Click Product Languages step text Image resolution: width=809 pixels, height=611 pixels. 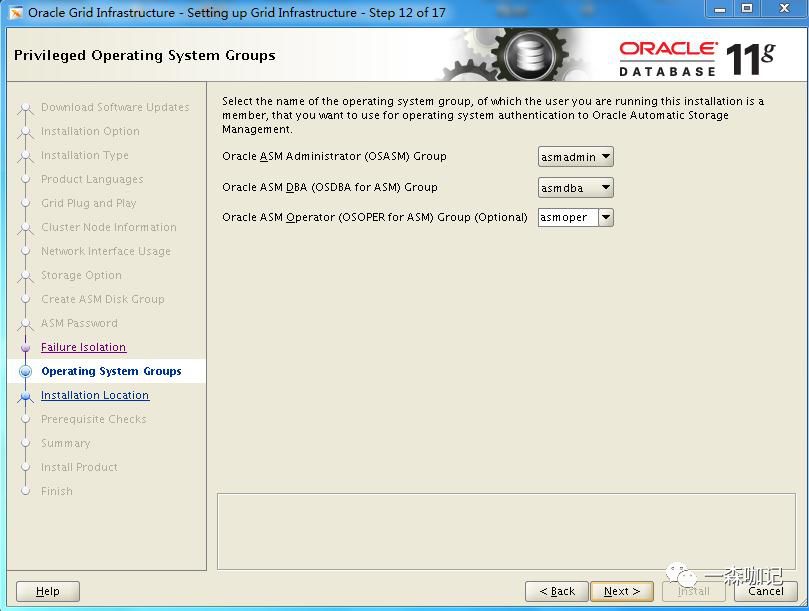pos(92,179)
